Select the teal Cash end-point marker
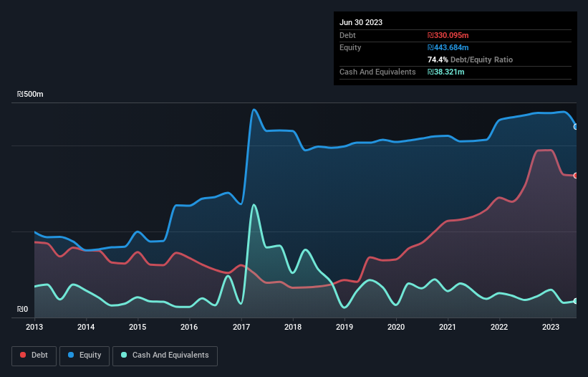Image resolution: width=588 pixels, height=377 pixels. point(576,301)
